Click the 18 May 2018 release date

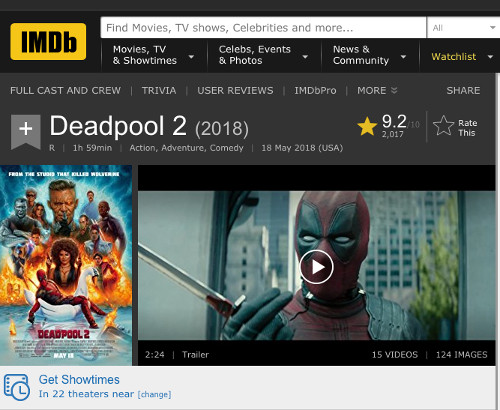302,148
